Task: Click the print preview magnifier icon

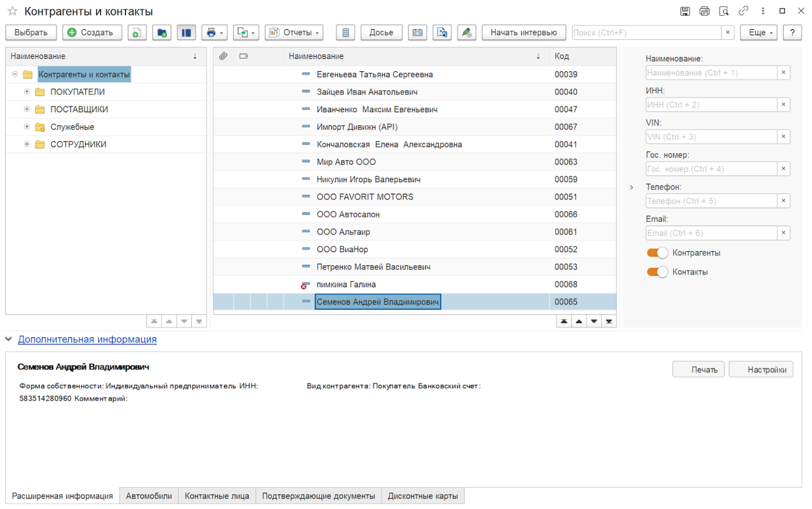Action: [724, 11]
